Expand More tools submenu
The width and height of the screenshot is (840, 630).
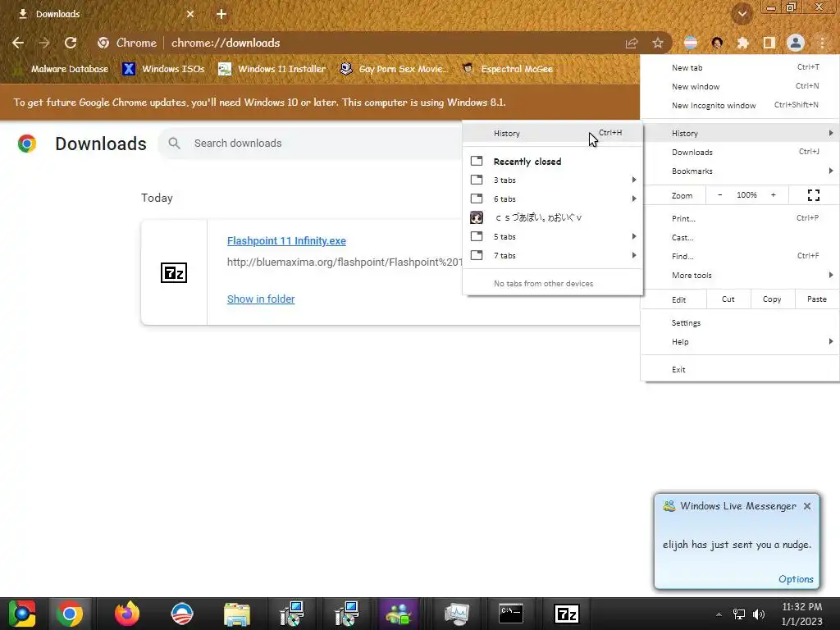(x=740, y=275)
